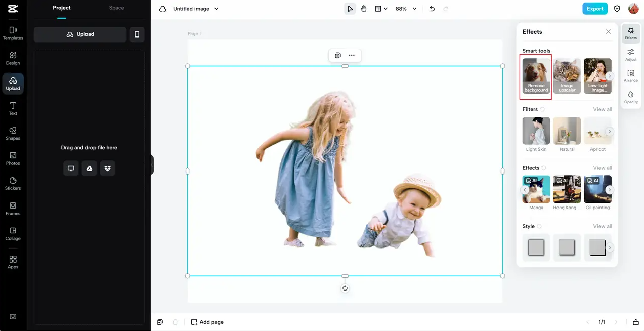Open the Templates sidebar panel
Screen dimensions: 644x331
tap(13, 33)
